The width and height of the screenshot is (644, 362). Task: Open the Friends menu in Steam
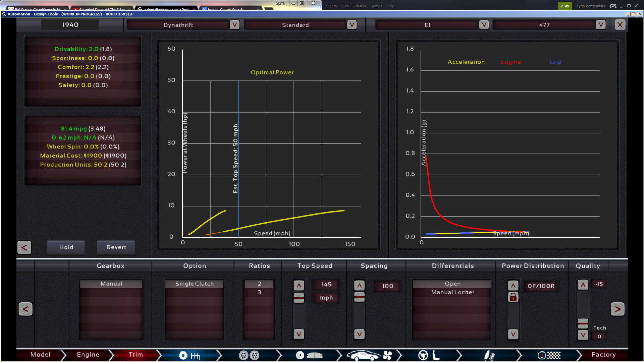(x=359, y=6)
